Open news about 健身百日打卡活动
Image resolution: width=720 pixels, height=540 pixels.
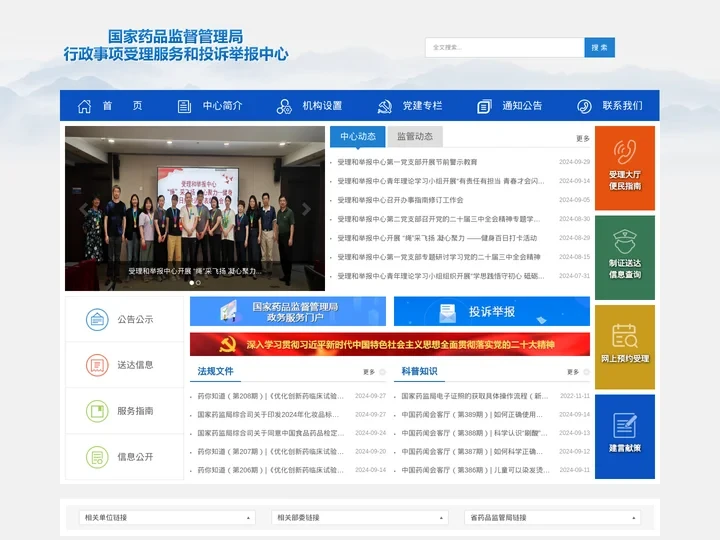[437, 238]
